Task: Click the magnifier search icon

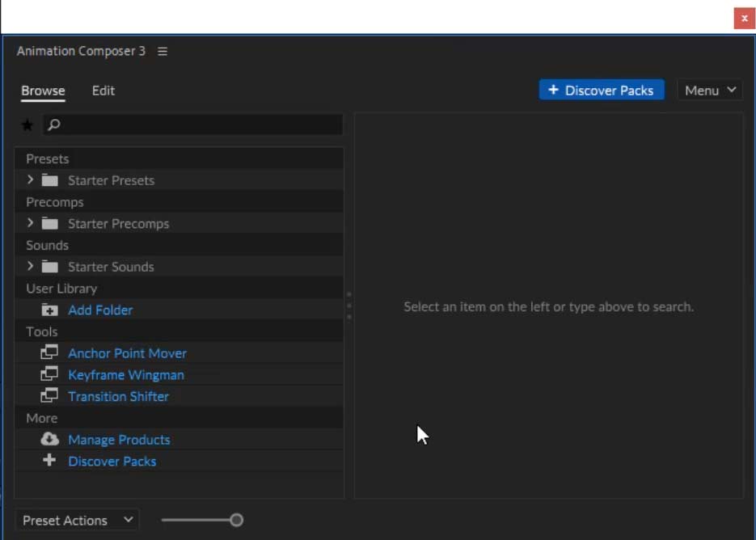Action: pos(54,124)
